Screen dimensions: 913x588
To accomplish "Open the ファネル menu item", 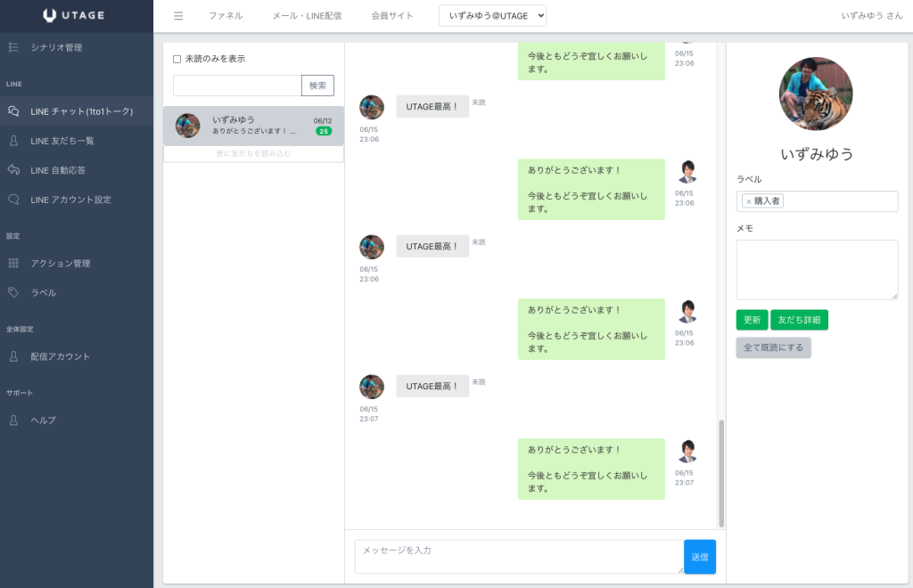I will [226, 16].
